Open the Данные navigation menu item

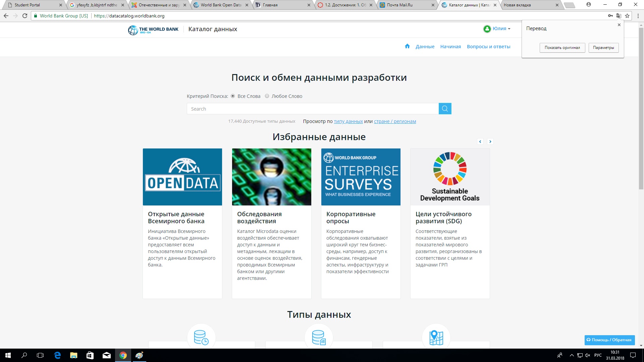tap(425, 47)
